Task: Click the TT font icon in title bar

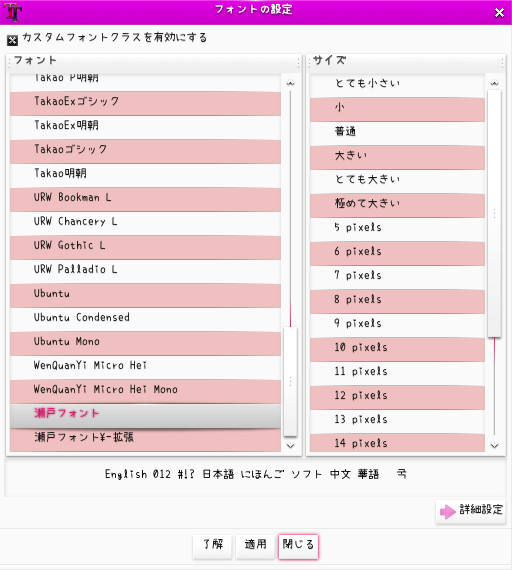Action: pyautogui.click(x=13, y=12)
